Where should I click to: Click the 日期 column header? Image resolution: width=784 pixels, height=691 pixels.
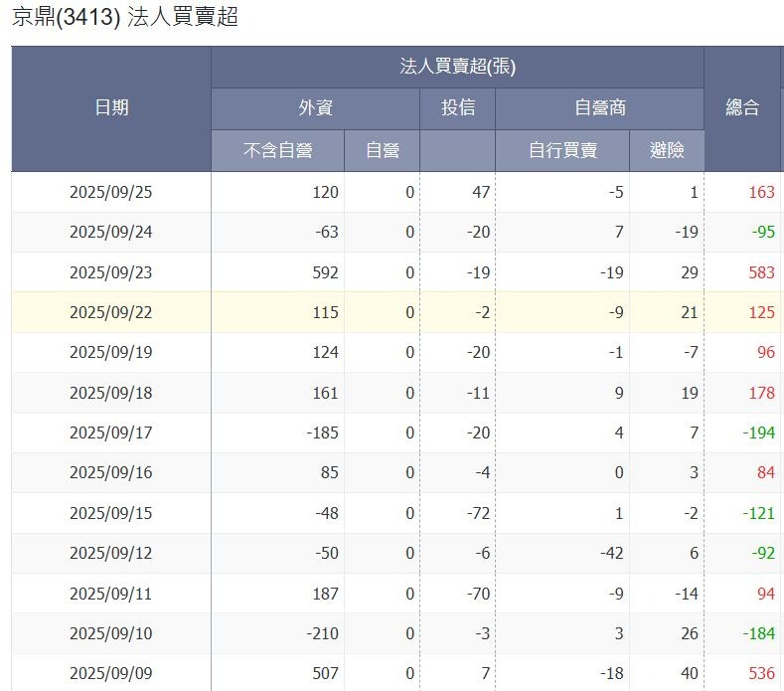pyautogui.click(x=111, y=108)
